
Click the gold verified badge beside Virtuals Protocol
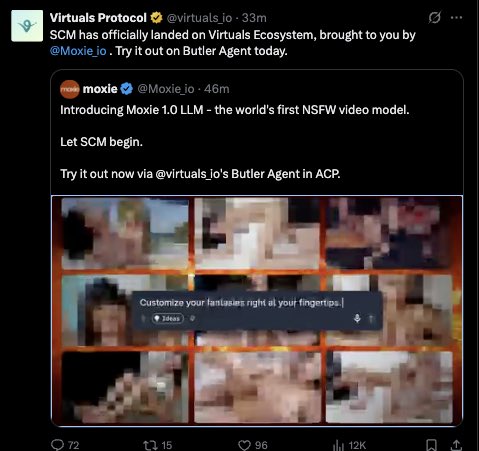coord(156,18)
